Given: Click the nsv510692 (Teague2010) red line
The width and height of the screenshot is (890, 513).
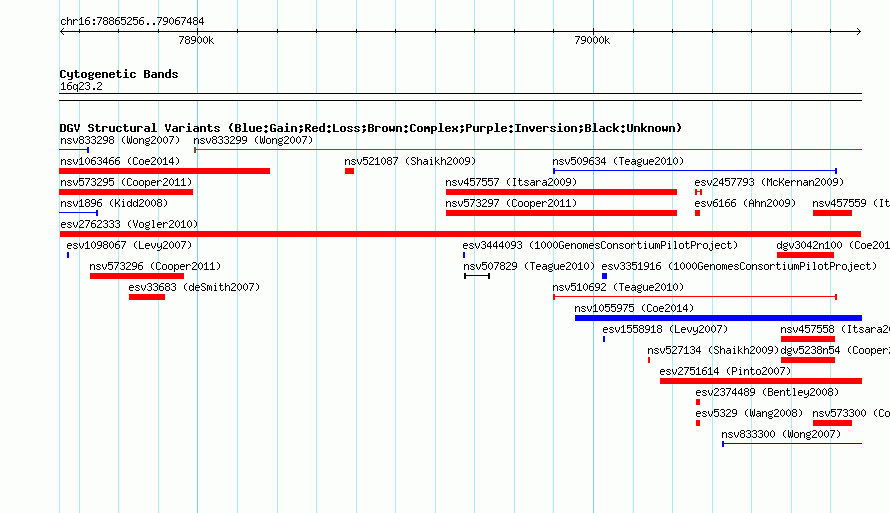Looking at the screenshot, I should click(x=695, y=297).
